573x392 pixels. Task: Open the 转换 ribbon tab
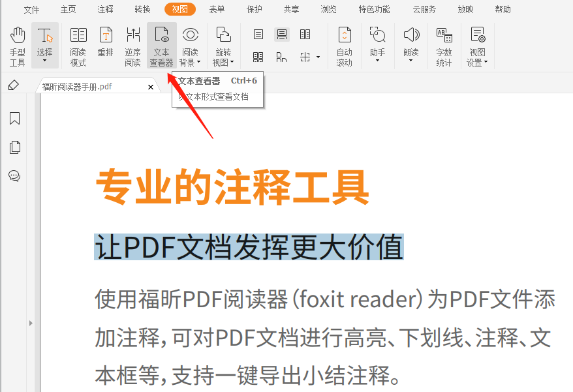click(x=142, y=10)
